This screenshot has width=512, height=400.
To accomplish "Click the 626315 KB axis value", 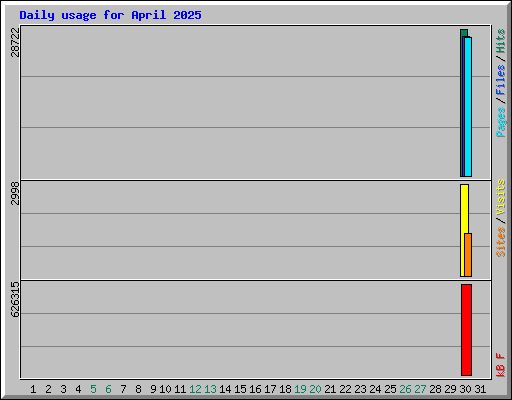I will (15, 299).
